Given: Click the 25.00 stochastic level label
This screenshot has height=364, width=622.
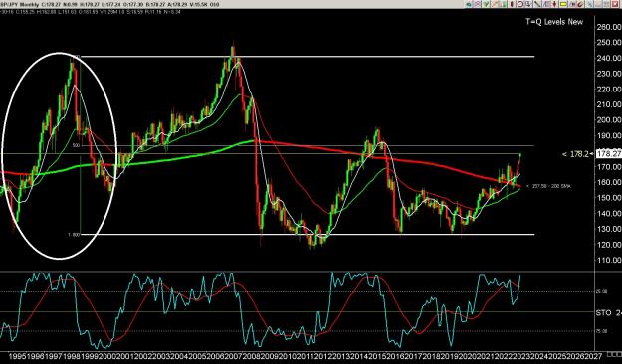Looking at the screenshot, I should (x=602, y=291).
